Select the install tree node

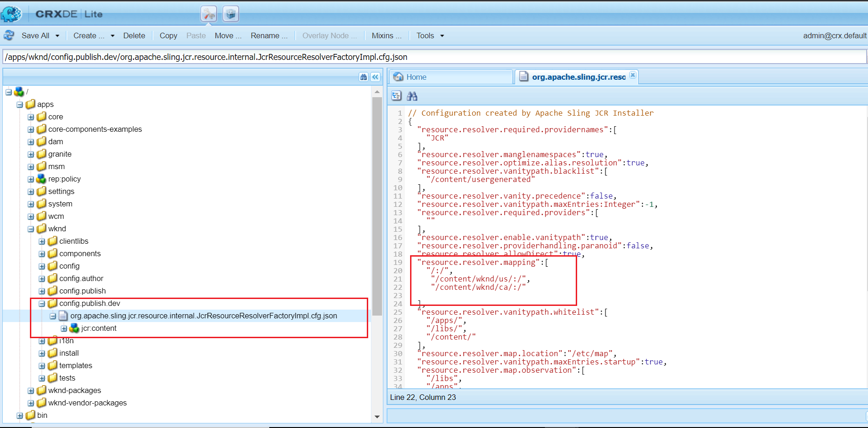pos(69,353)
